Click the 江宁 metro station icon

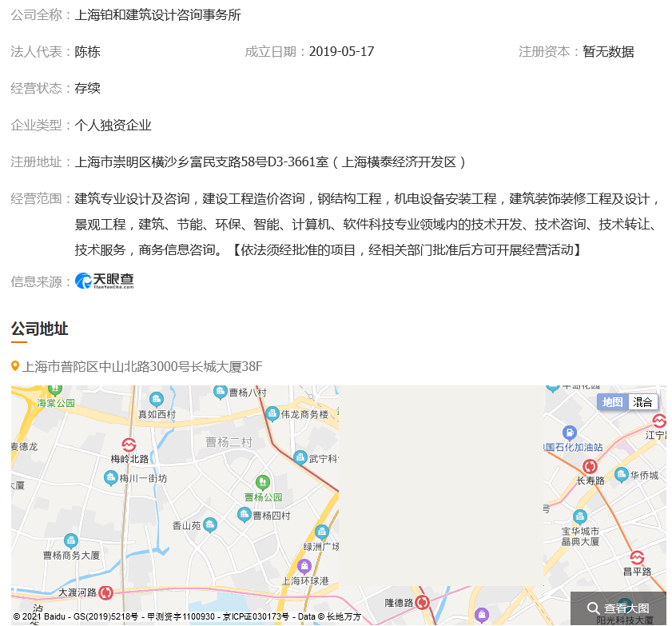click(659, 421)
